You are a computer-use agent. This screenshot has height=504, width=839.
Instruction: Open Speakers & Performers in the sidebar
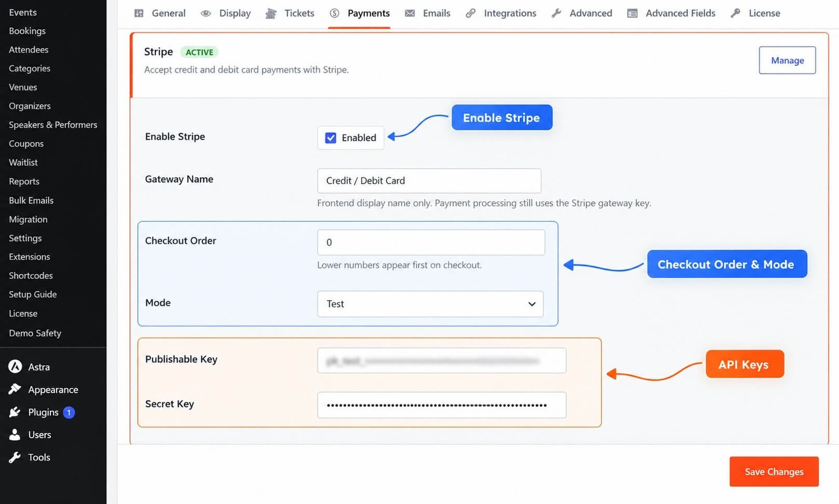click(53, 125)
